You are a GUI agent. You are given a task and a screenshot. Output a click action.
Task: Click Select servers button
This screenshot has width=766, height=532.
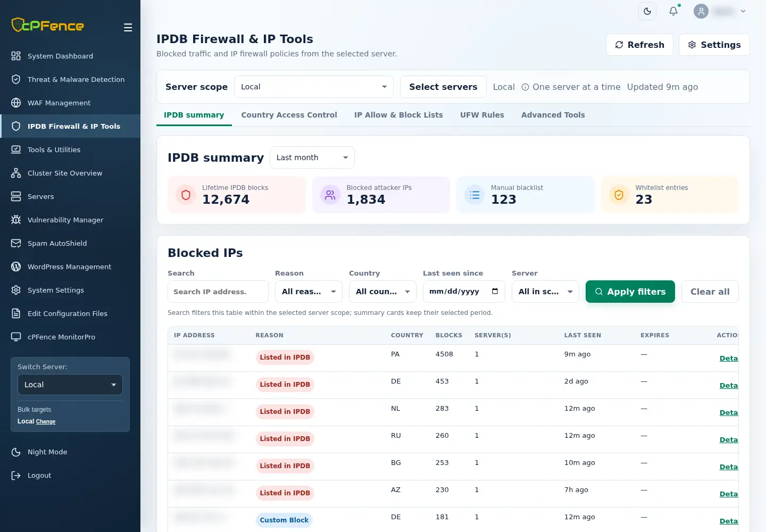(x=443, y=87)
